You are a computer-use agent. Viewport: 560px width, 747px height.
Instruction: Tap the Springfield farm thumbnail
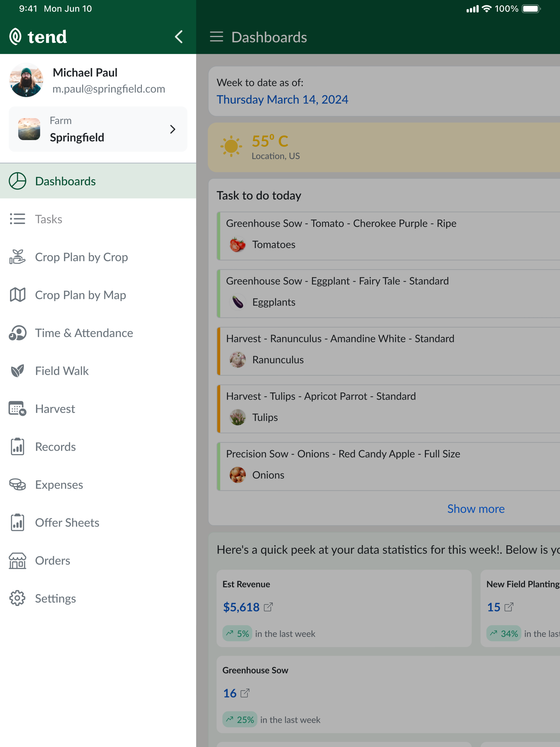[x=29, y=129]
